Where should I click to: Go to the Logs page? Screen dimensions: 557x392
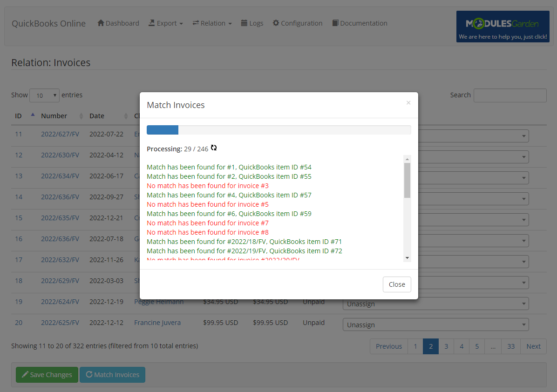click(252, 23)
